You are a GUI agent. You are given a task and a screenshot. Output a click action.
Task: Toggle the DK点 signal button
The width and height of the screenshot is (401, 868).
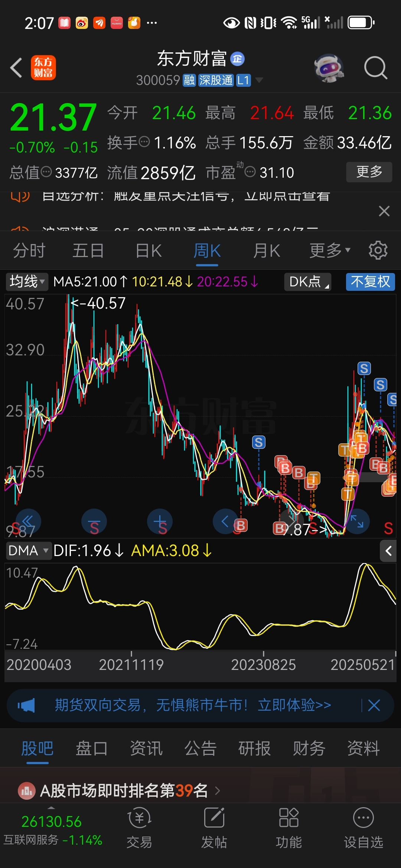coord(308,282)
